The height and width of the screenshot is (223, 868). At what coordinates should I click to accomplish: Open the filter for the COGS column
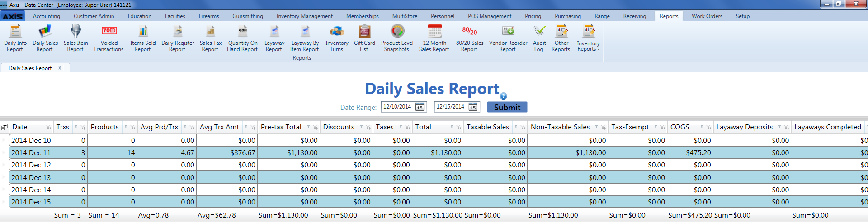pyautogui.click(x=709, y=128)
